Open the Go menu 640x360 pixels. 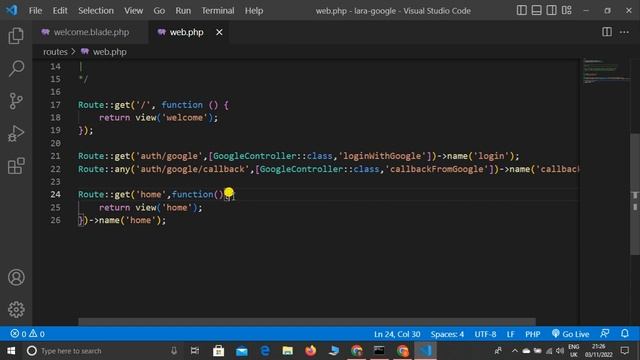(x=159, y=11)
